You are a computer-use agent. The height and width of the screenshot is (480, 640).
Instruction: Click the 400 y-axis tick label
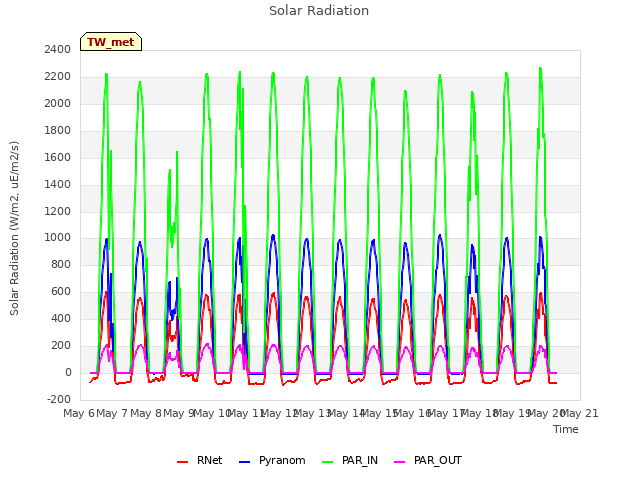coord(61,318)
